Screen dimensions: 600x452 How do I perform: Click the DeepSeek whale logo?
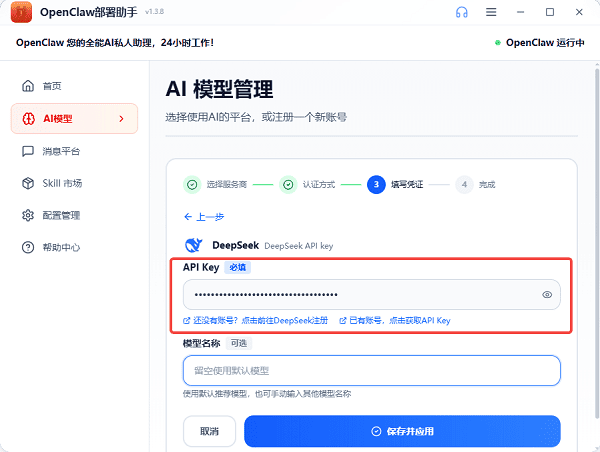[x=194, y=245]
